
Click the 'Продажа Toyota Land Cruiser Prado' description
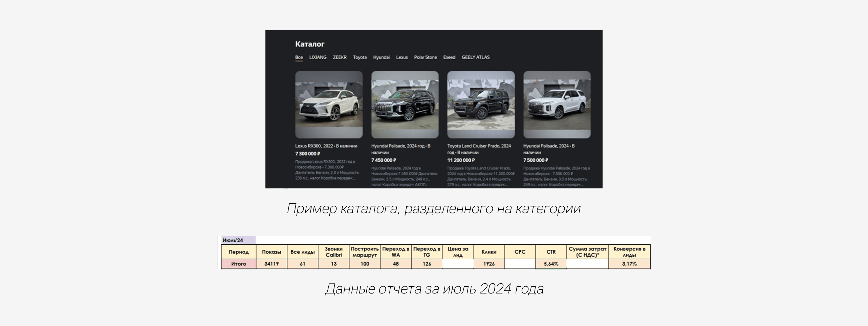pos(480,176)
